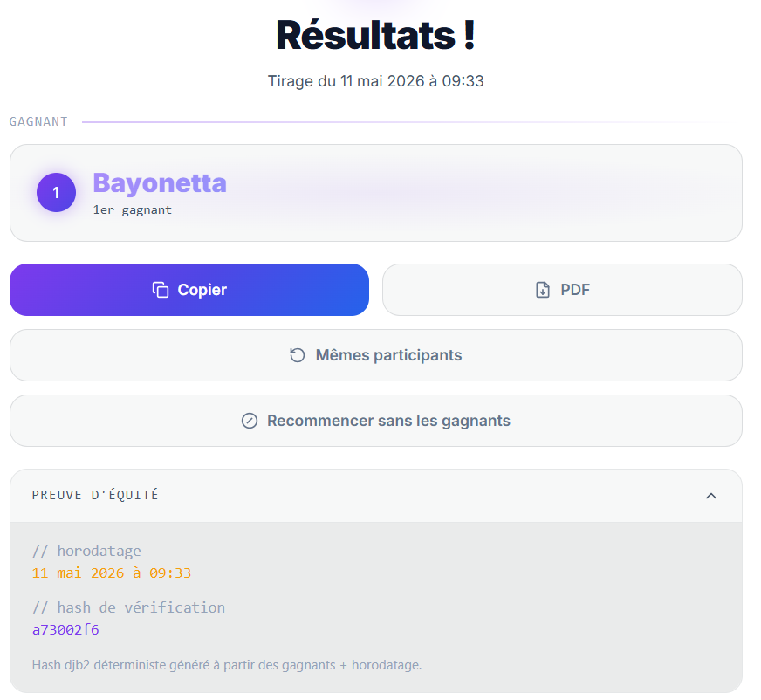Export results via the PDF button
Screen dimensions: 761x700
tap(562, 290)
